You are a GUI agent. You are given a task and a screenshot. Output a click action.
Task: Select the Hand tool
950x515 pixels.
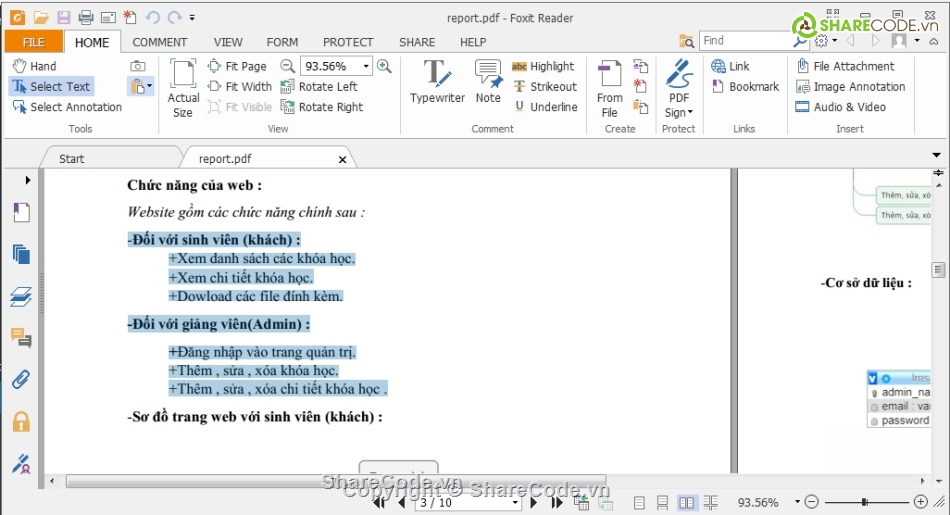point(35,66)
